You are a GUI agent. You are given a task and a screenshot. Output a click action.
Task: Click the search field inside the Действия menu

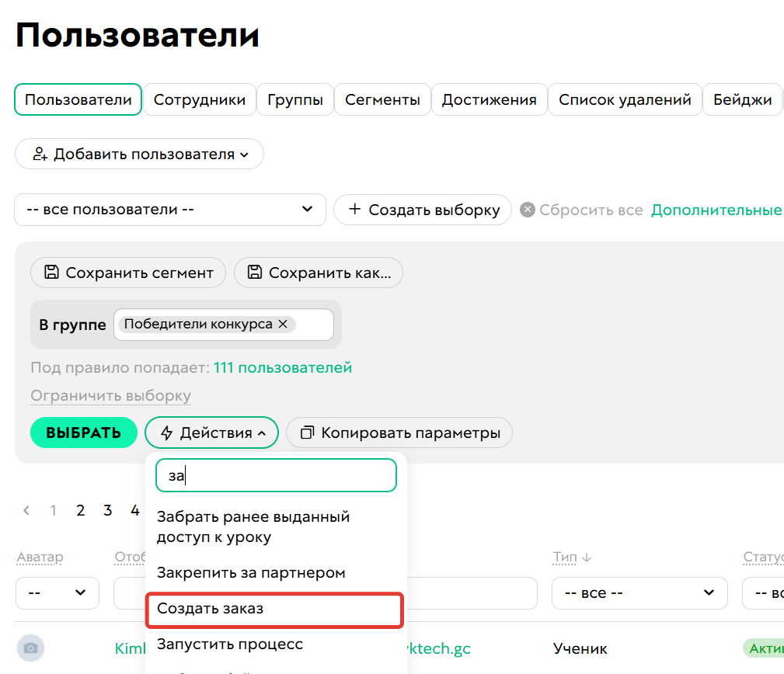[276, 474]
